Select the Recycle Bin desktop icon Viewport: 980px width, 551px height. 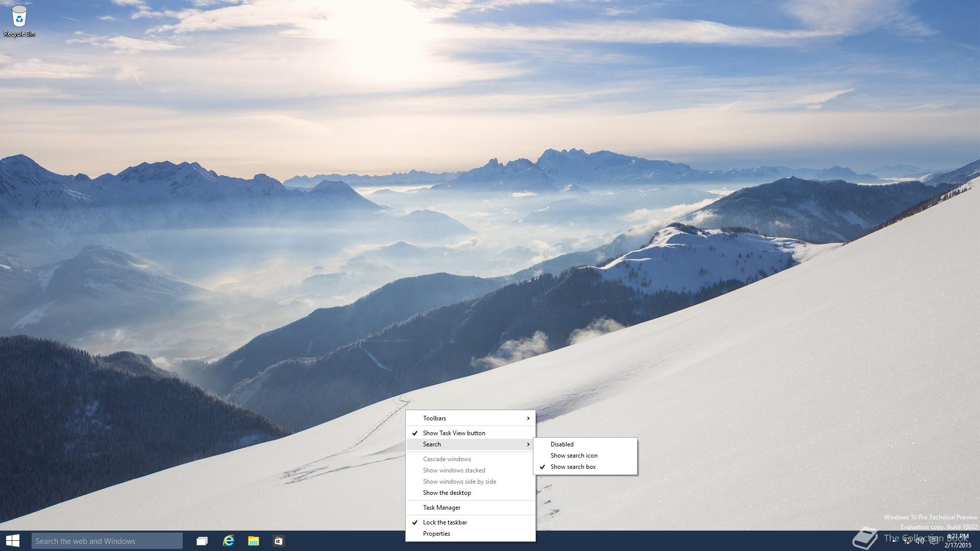(x=19, y=20)
